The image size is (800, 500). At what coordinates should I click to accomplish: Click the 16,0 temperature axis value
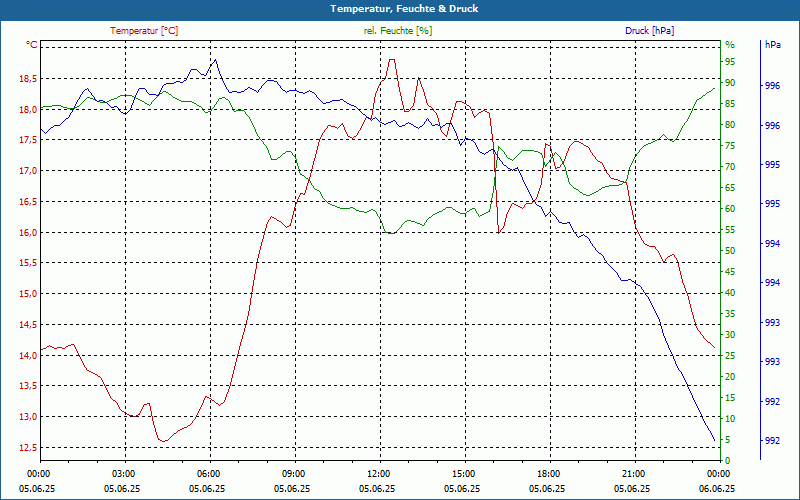click(x=28, y=232)
